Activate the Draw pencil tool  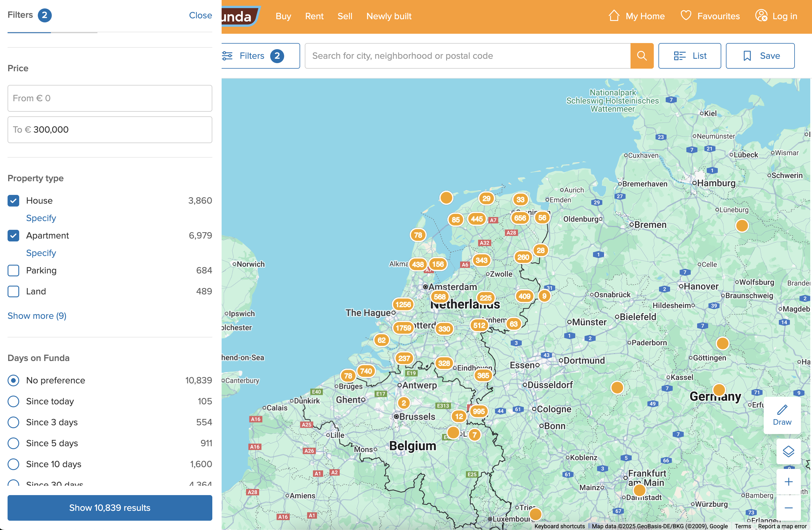point(782,415)
